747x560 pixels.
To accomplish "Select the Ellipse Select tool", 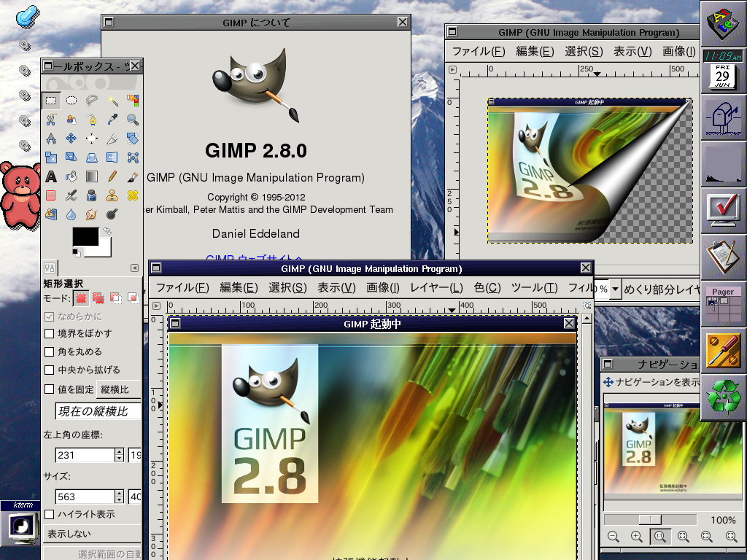I will pyautogui.click(x=71, y=100).
